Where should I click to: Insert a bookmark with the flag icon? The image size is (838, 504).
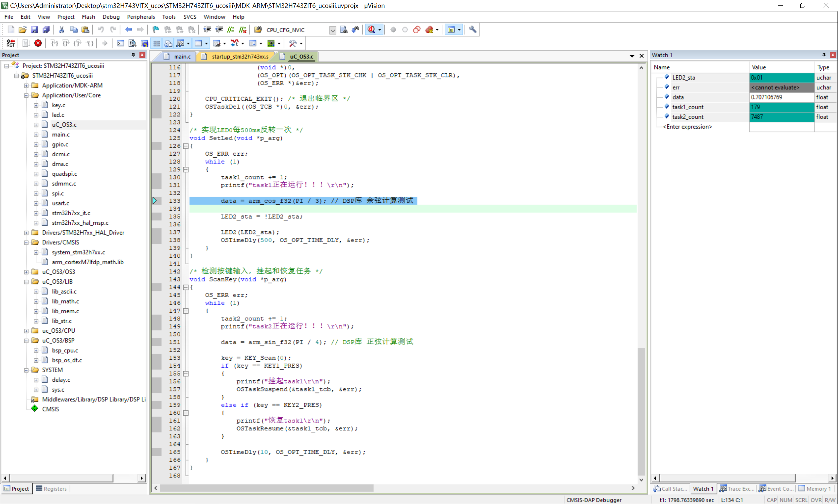(x=155, y=30)
